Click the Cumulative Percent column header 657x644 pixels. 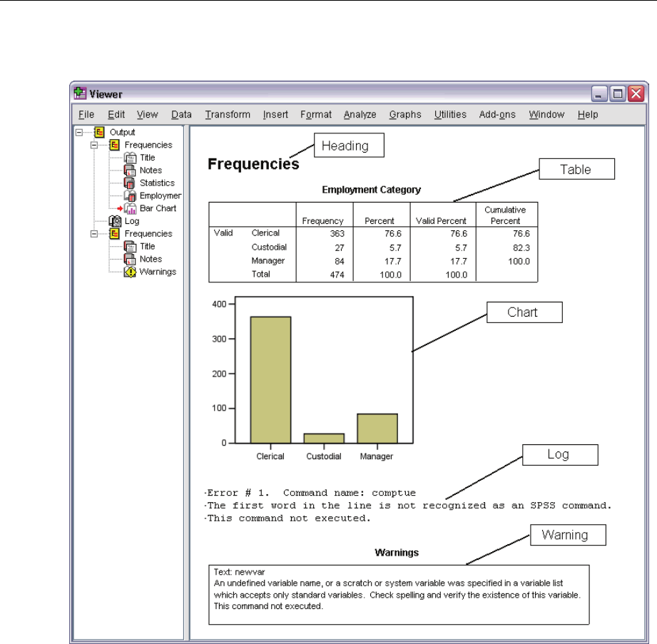click(505, 215)
